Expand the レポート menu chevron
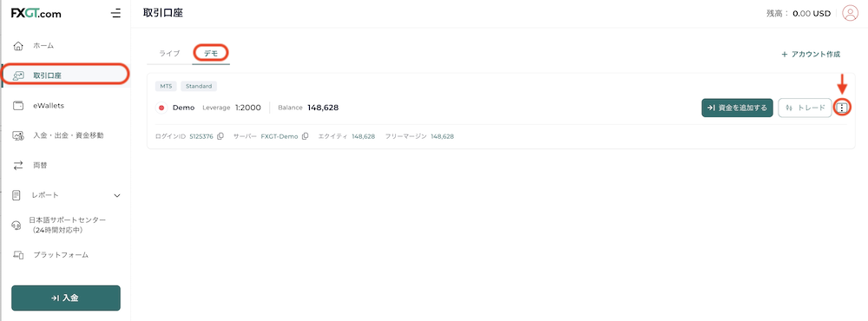This screenshot has width=868, height=321. tap(117, 195)
